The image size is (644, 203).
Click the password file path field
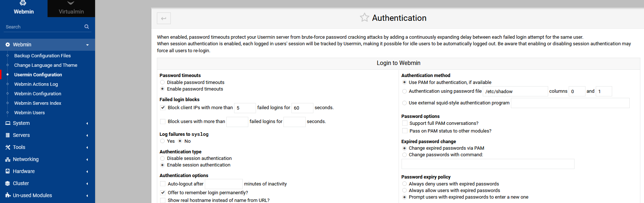pyautogui.click(x=515, y=91)
